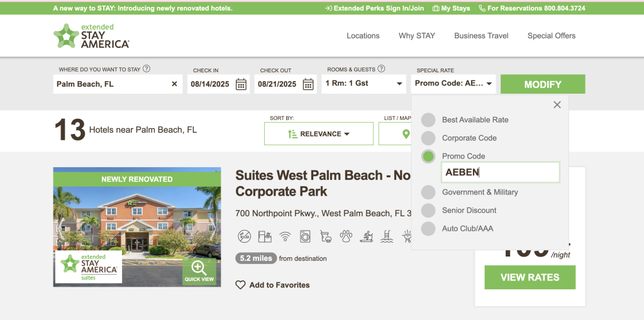Expand the Rooms & Guests dropdown
The image size is (644, 320).
click(364, 84)
